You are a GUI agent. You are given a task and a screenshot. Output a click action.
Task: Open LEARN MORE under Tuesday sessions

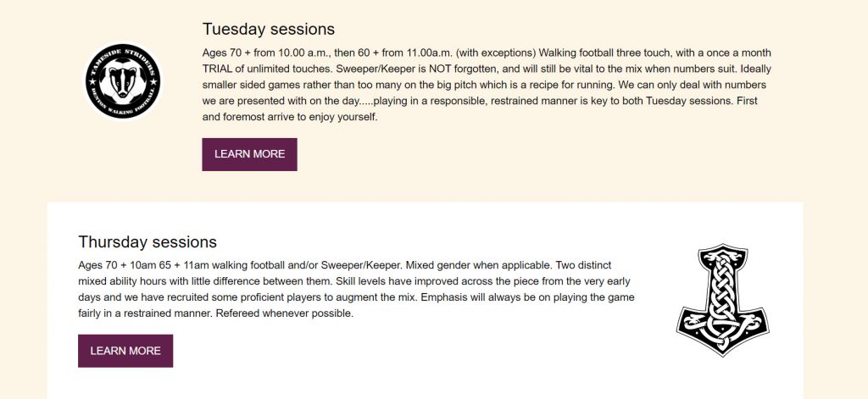(250, 154)
